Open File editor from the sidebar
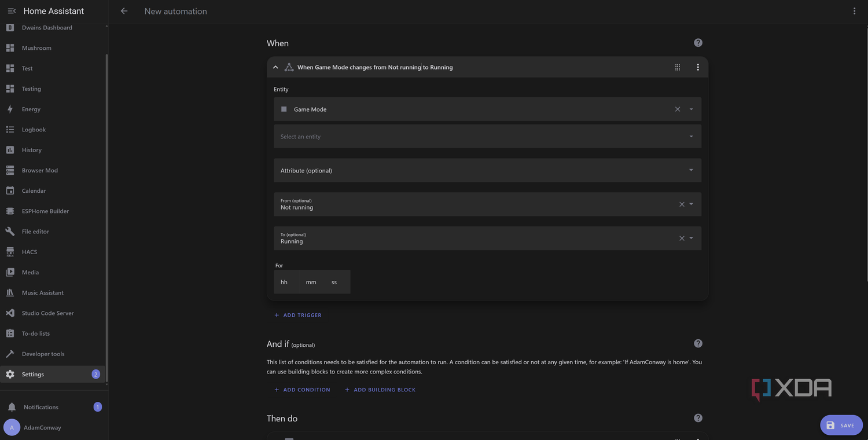This screenshot has width=868, height=440. click(53, 232)
